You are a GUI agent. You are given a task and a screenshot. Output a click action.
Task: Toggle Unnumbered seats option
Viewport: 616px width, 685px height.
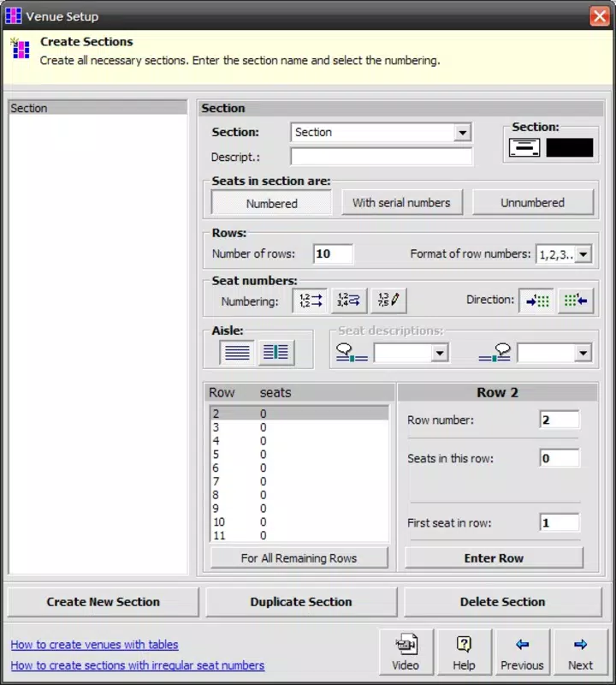[533, 203]
